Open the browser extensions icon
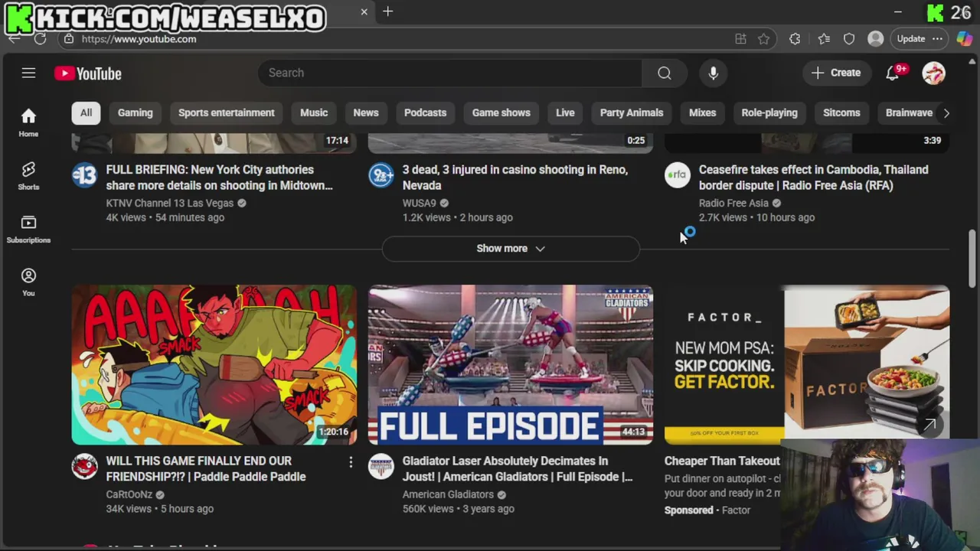The width and height of the screenshot is (980, 551). tap(795, 38)
